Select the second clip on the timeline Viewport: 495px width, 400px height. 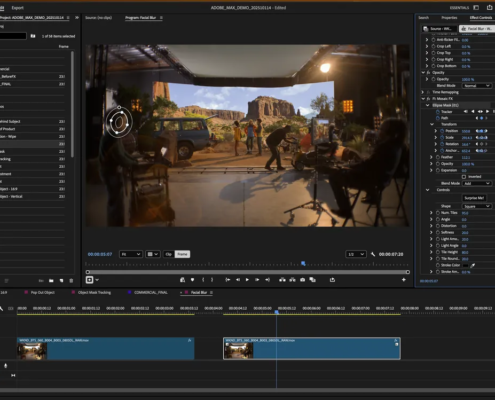[312, 348]
